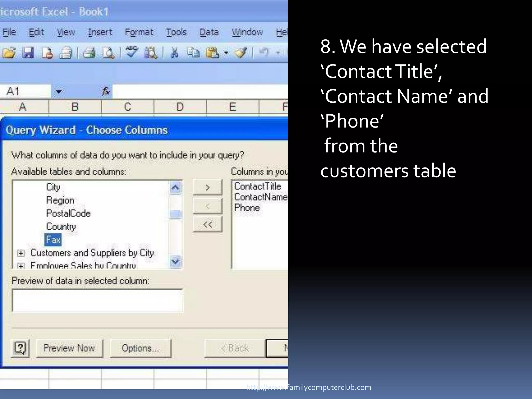Select the Format Painter brush icon

pyautogui.click(x=241, y=52)
